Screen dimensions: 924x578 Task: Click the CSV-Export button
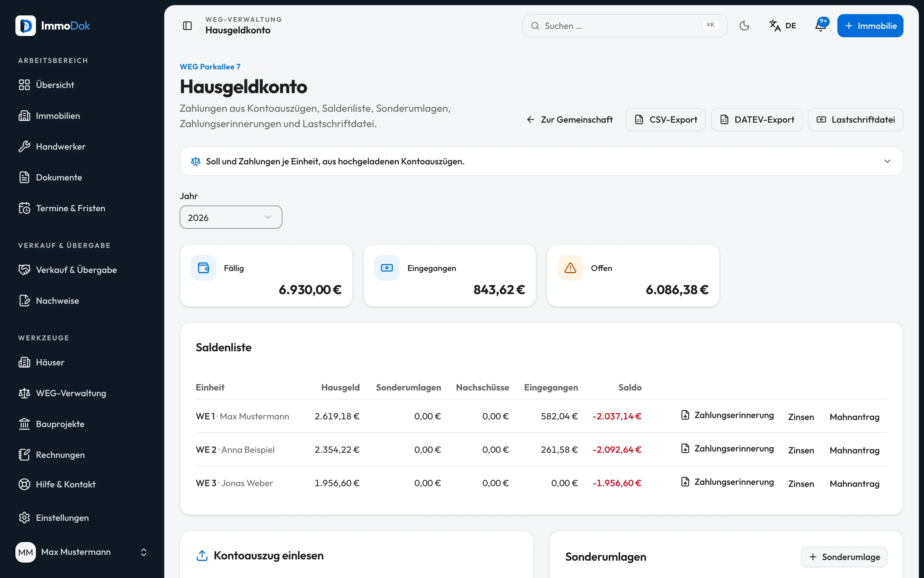tap(665, 120)
